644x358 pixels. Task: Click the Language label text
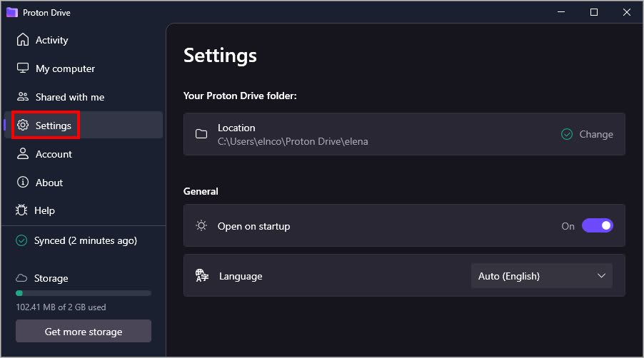click(241, 277)
